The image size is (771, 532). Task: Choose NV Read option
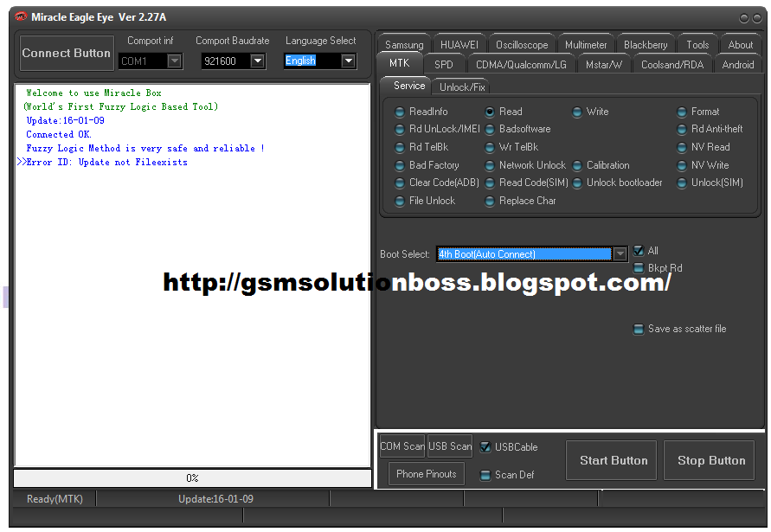pos(704,147)
